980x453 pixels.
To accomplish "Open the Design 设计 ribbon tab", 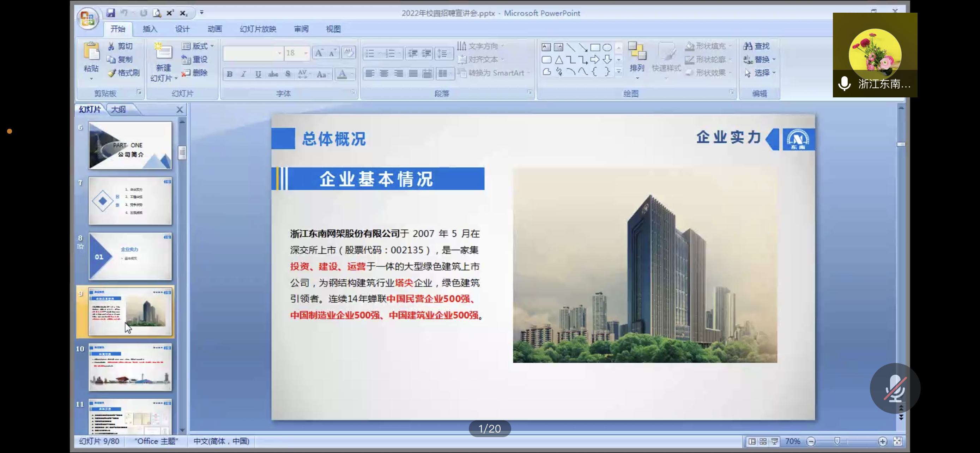I will (182, 29).
